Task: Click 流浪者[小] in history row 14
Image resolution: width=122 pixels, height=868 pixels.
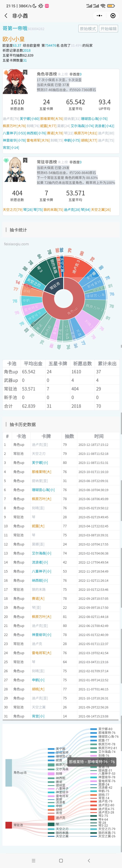Action: pyautogui.click(x=40, y=562)
